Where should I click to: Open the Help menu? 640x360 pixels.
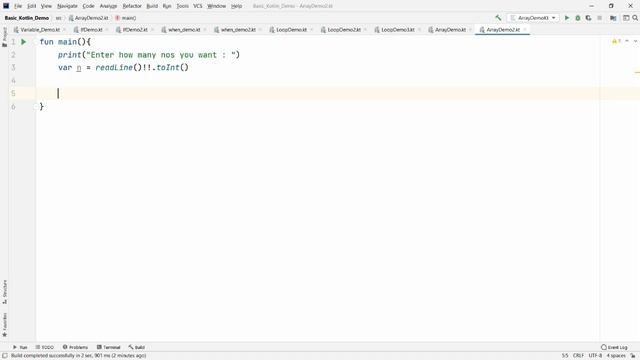[x=236, y=6]
